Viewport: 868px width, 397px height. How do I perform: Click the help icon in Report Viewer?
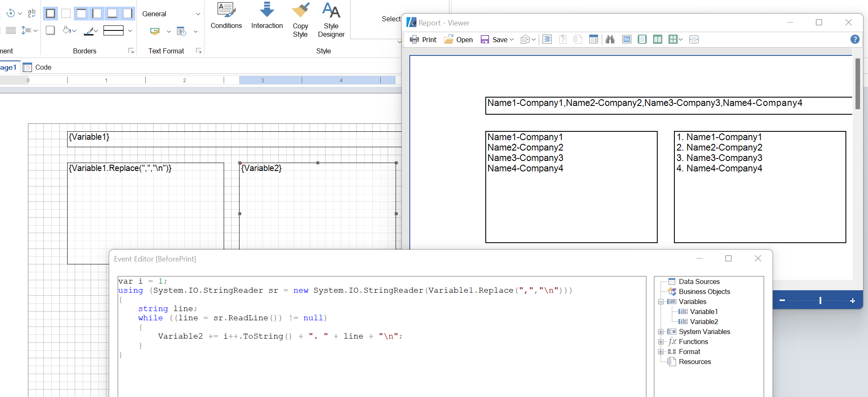(x=855, y=39)
